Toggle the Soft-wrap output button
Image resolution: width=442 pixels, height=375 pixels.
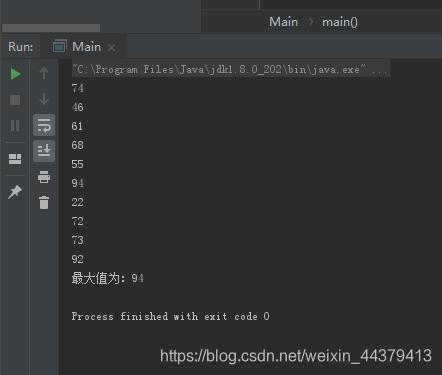[x=44, y=125]
